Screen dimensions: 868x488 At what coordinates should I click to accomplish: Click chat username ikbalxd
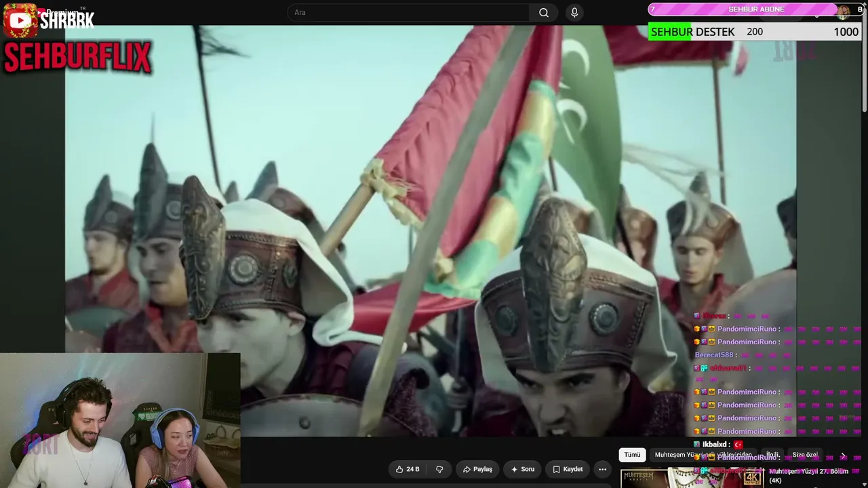pyautogui.click(x=716, y=445)
